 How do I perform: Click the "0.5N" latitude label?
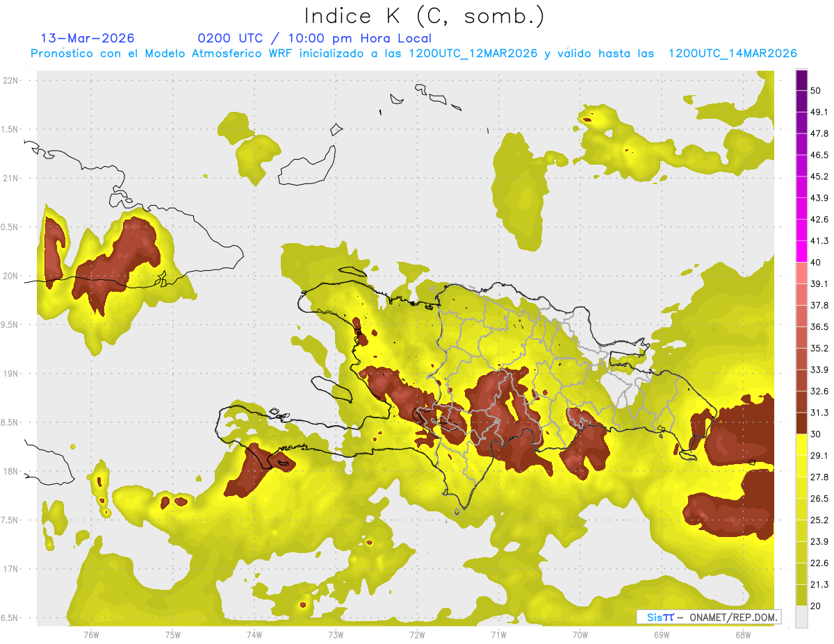pyautogui.click(x=10, y=226)
